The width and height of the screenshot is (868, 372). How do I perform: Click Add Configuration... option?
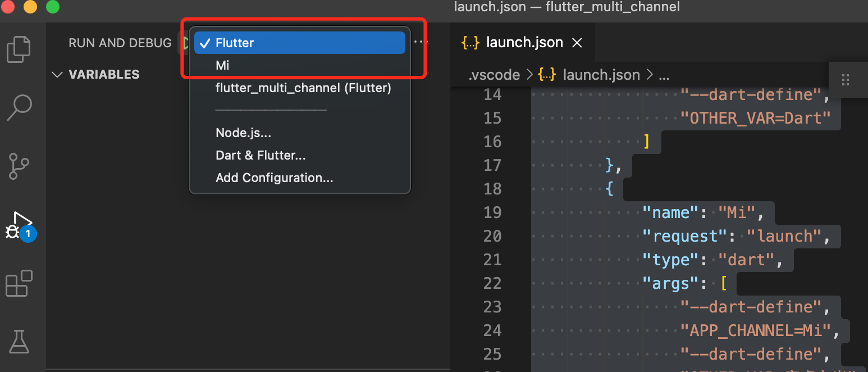[x=274, y=178]
